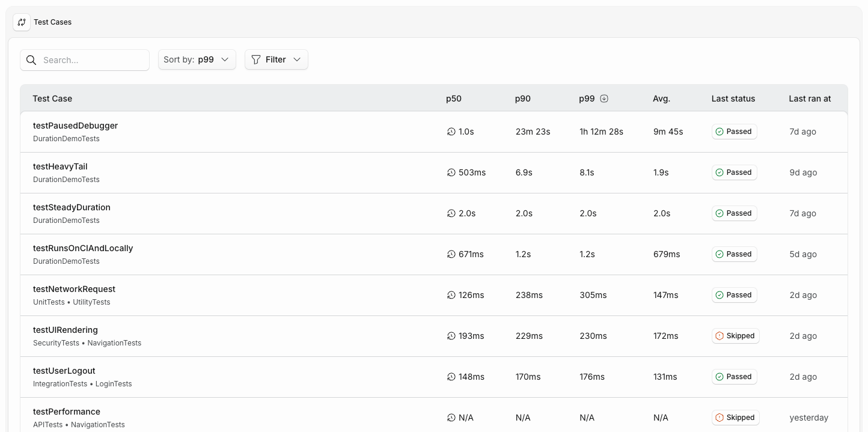Viewport: 868px width, 432px height.
Task: Click the 176ms p99 value
Action: pyautogui.click(x=592, y=377)
